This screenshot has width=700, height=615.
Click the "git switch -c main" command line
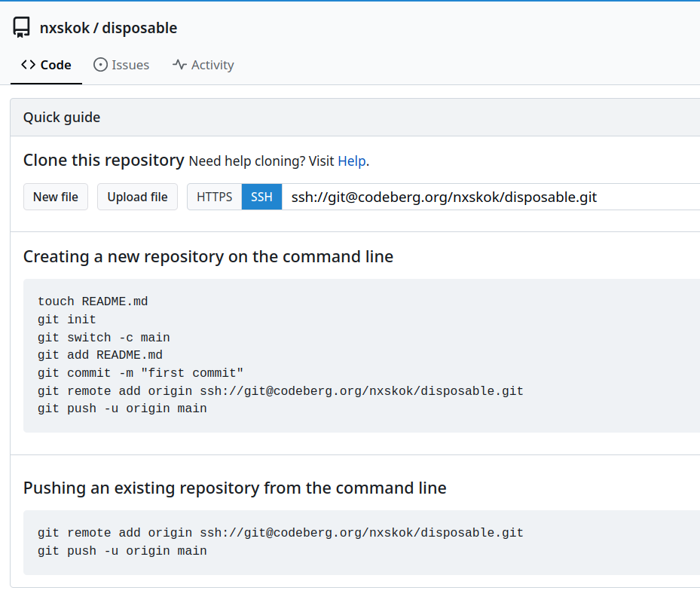[x=104, y=337]
